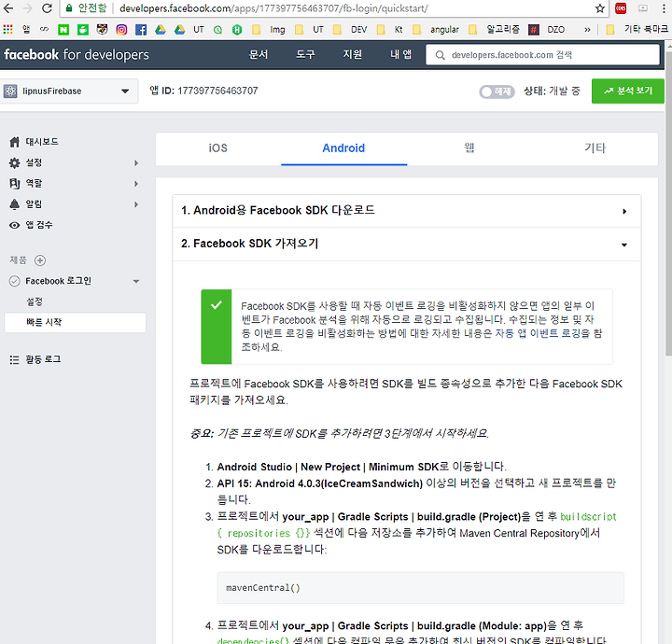Switch to the iOS tab
672x644 pixels.
[218, 148]
